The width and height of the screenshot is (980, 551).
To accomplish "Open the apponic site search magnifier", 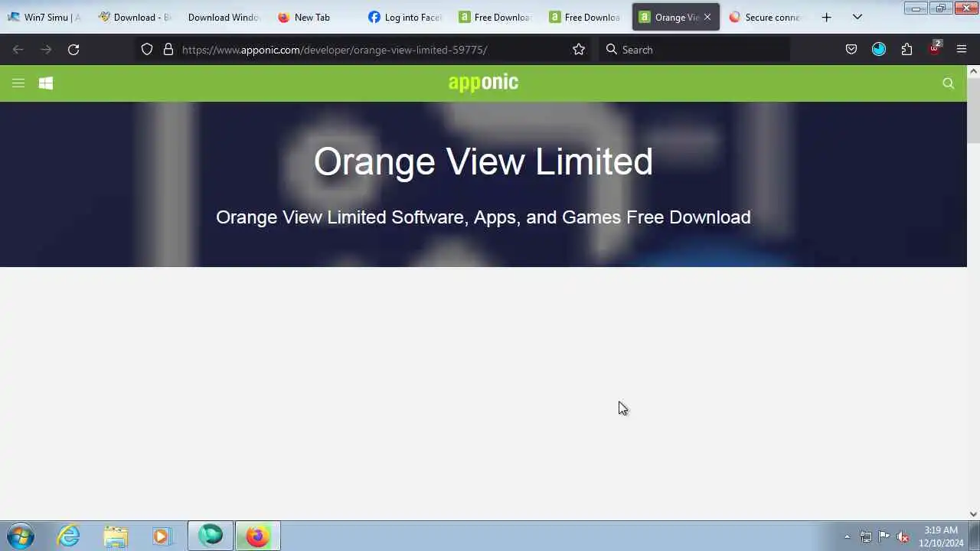I will (x=949, y=83).
